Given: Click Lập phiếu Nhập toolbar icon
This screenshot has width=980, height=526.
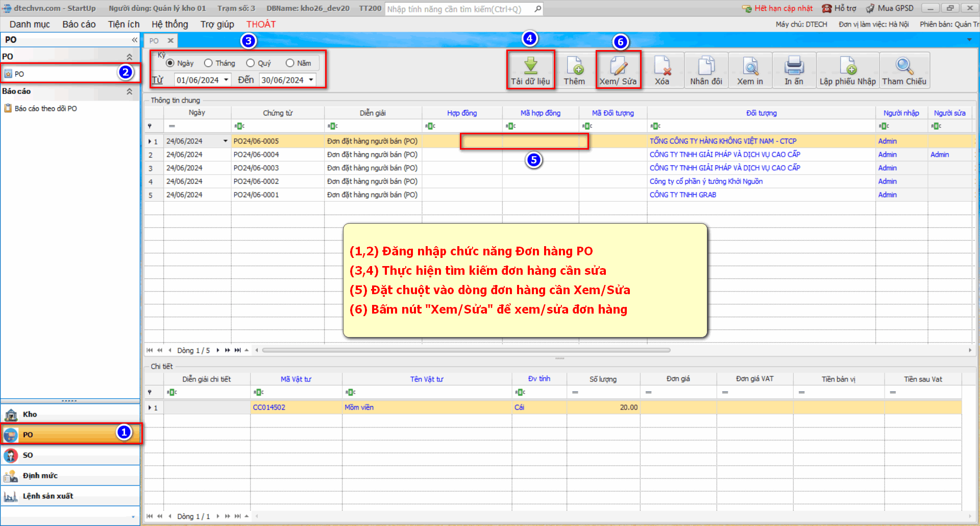Looking at the screenshot, I should (847, 66).
